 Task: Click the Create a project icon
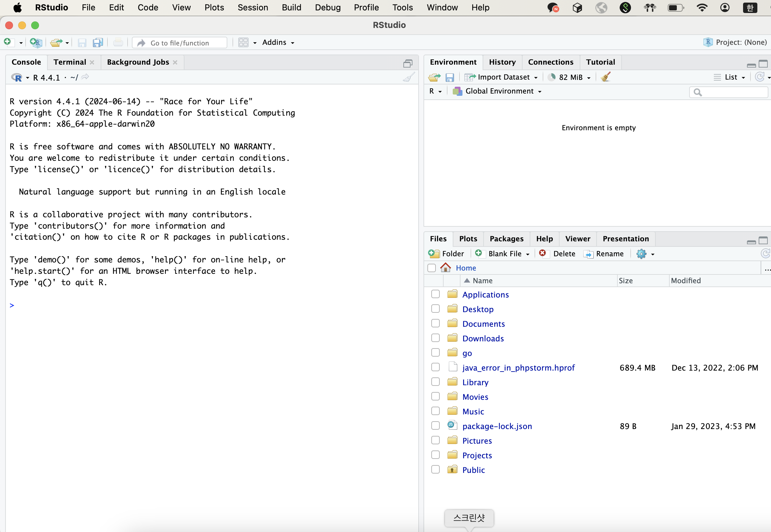[x=36, y=42]
